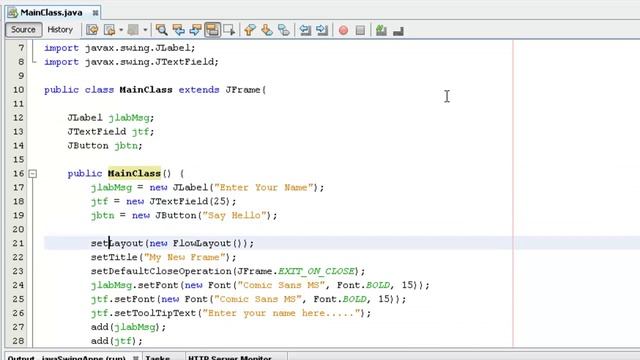
Task: Click the add(jlabMsg) statement
Action: click(x=129, y=327)
